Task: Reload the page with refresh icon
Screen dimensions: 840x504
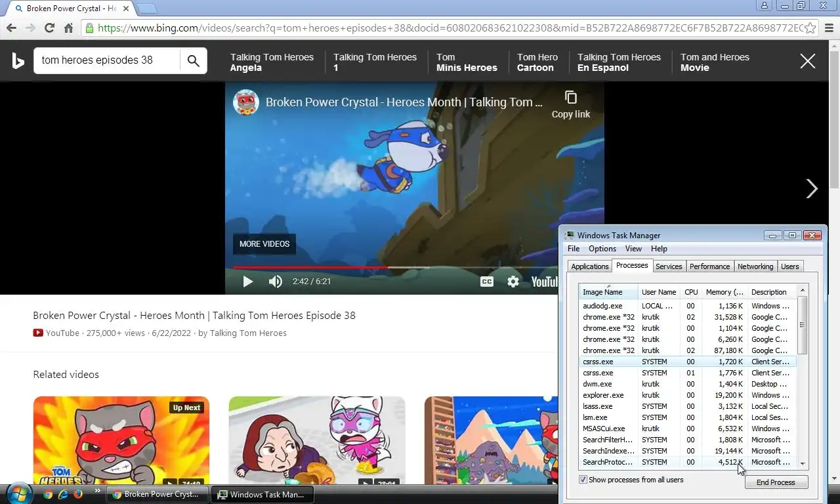Action: point(49,28)
